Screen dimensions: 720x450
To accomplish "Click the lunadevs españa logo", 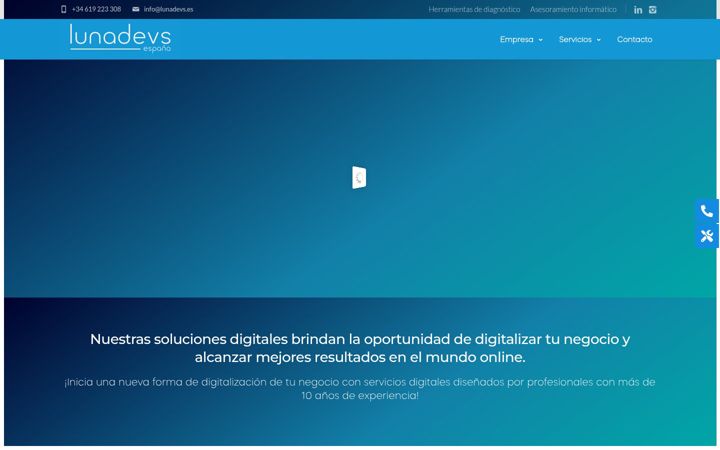I will point(120,38).
